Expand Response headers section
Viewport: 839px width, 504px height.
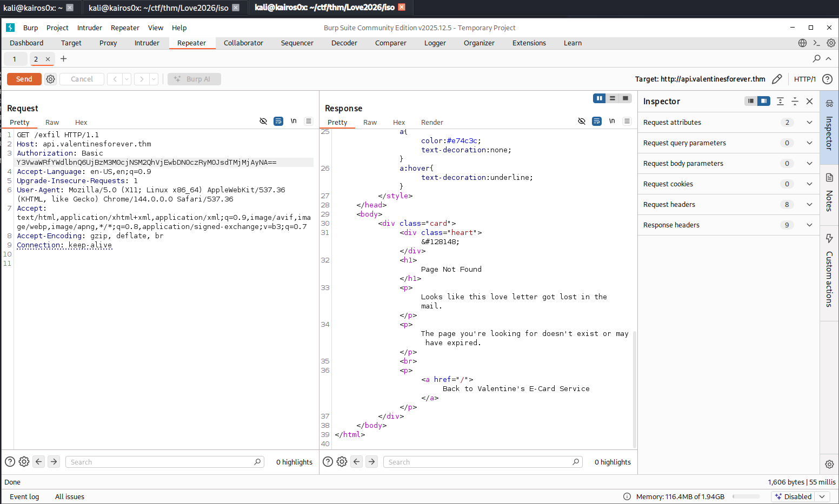809,225
